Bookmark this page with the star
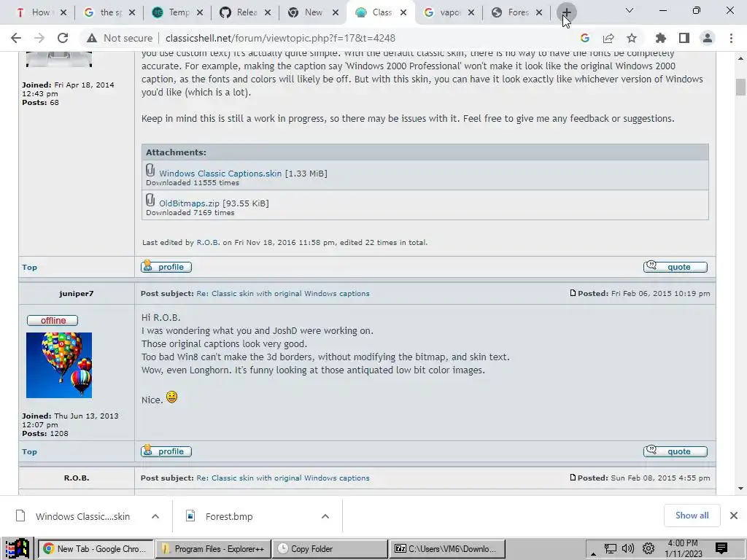 pos(632,38)
